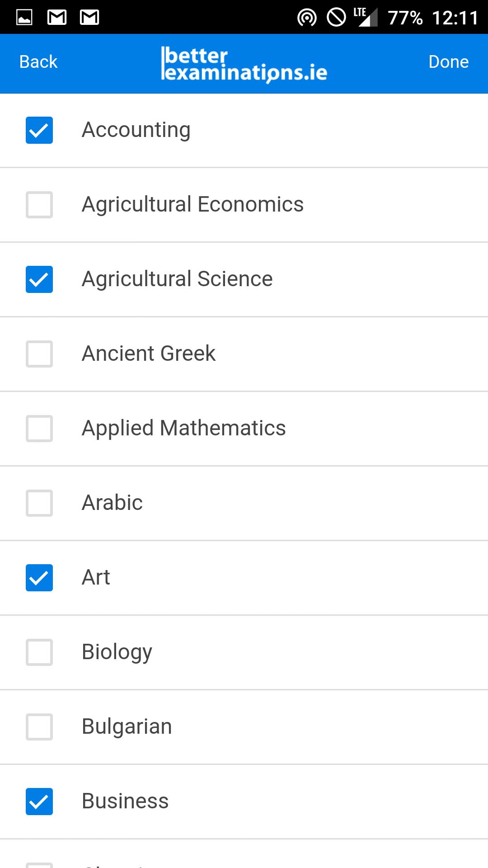Select the Bulgarian subject label
The height and width of the screenshot is (868, 488).
[x=127, y=726]
